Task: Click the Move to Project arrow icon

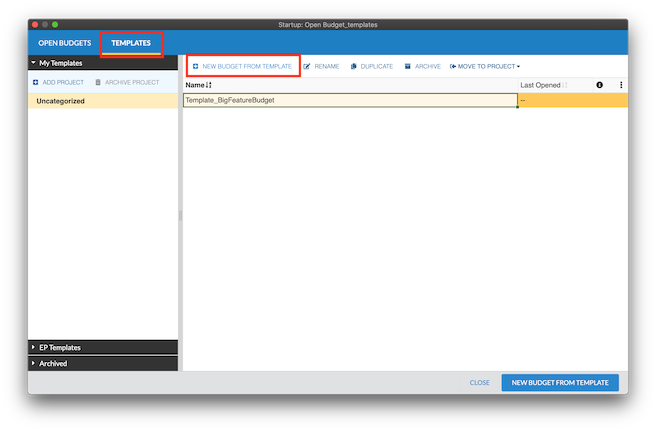Action: pos(453,67)
